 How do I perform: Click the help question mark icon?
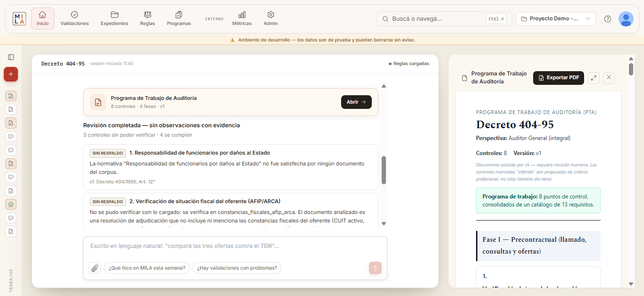tap(608, 19)
